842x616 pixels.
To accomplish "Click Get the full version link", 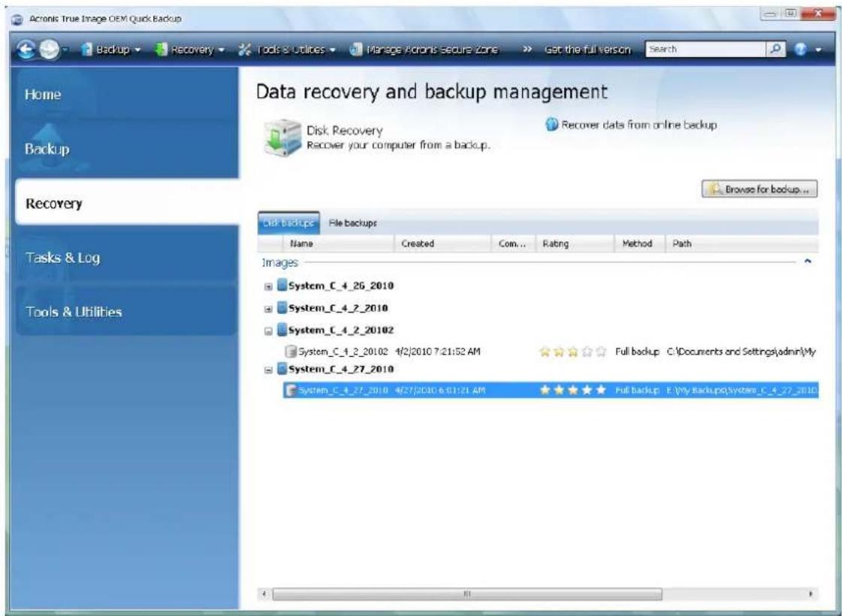I will 587,50.
